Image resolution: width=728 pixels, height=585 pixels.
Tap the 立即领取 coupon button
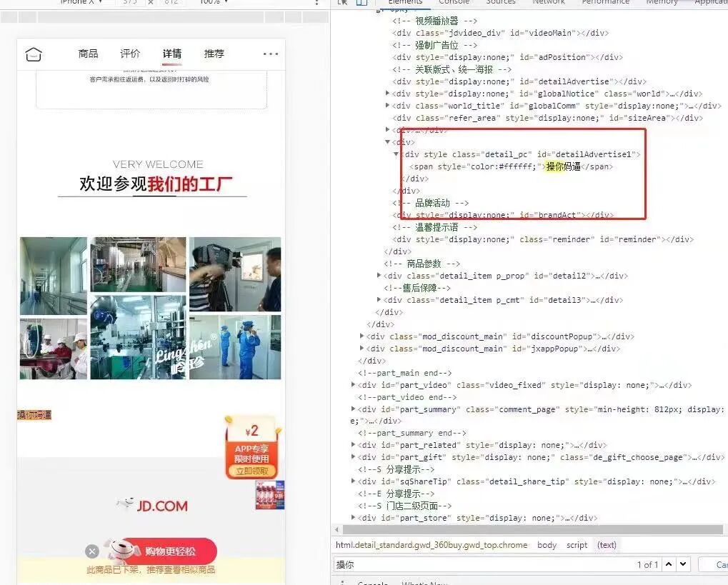251,471
